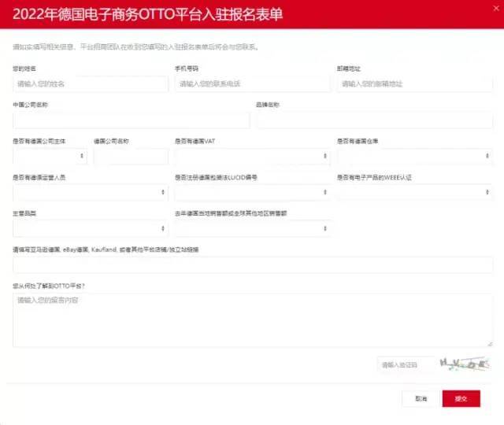Open the 是否有德国VAT dropdown
504x425 pixels.
click(252, 157)
